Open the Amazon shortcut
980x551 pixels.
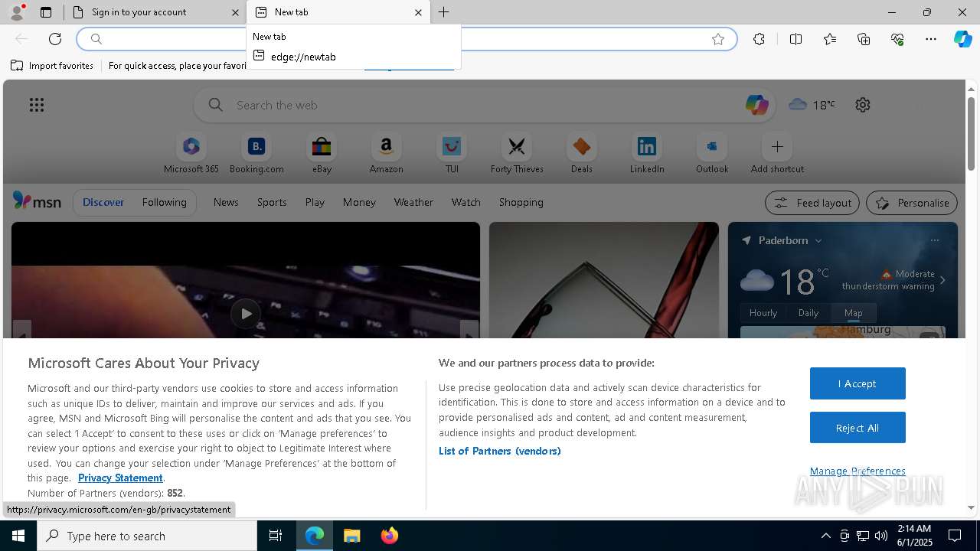click(386, 153)
